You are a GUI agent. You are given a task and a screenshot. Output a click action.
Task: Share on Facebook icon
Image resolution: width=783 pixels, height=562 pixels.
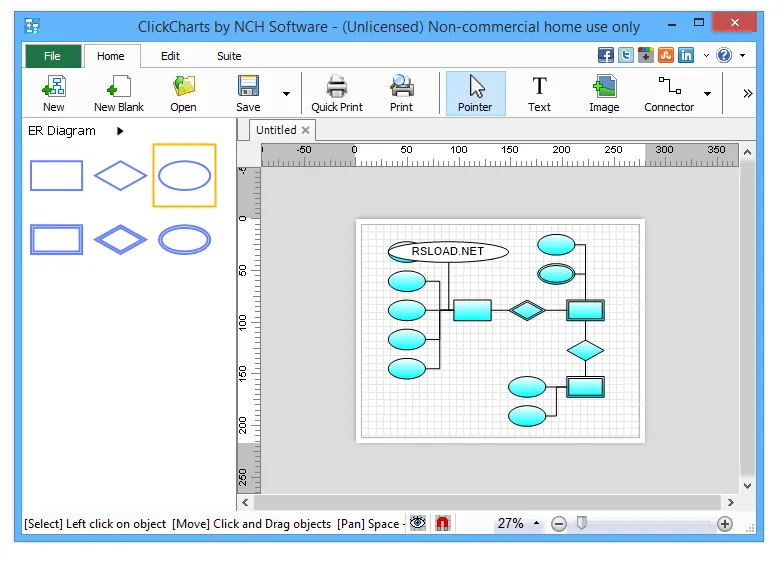(606, 55)
